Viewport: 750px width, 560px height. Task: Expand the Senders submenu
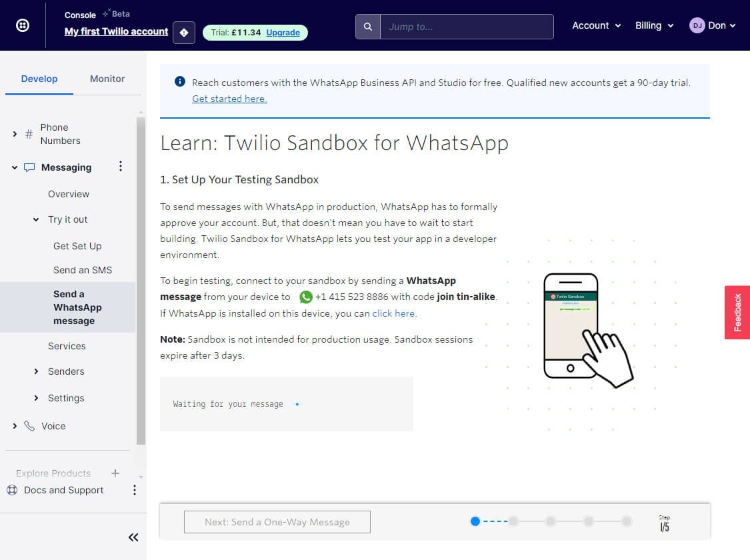(x=36, y=371)
